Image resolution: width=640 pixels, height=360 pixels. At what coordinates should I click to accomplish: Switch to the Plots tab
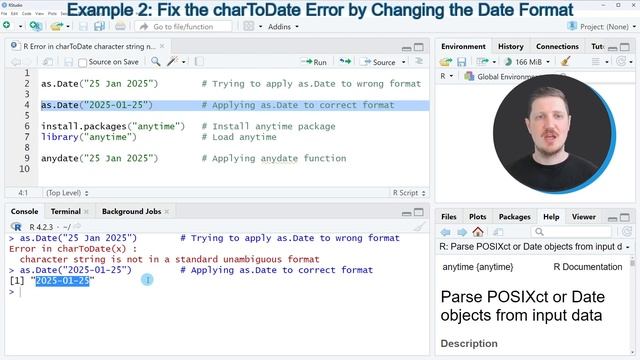click(x=477, y=217)
